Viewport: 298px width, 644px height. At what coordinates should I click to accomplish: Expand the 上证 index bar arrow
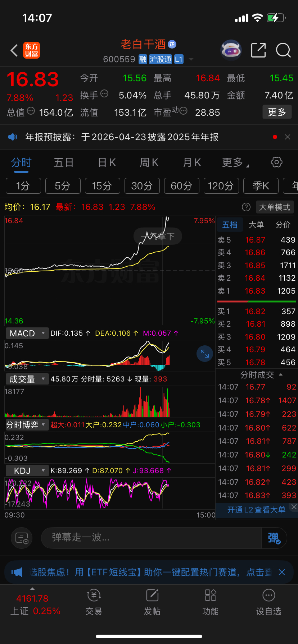click(x=32, y=589)
